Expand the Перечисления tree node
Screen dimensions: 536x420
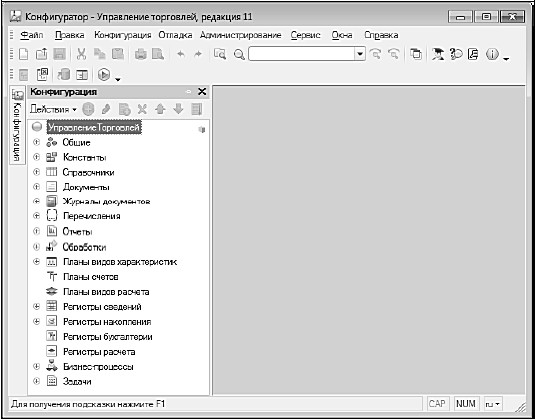36,216
